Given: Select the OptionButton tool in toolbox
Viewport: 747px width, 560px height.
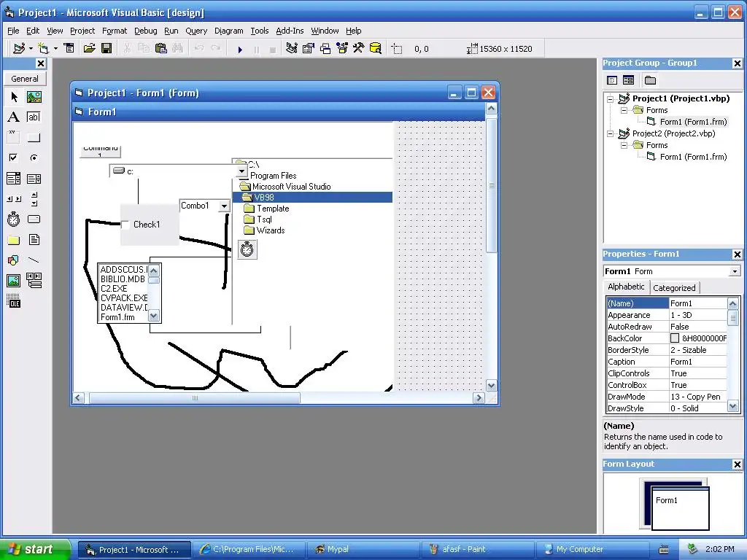Looking at the screenshot, I should 34,157.
